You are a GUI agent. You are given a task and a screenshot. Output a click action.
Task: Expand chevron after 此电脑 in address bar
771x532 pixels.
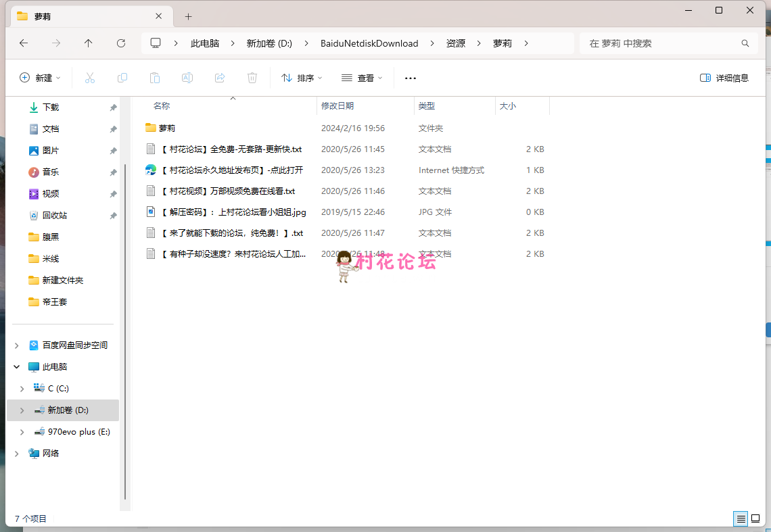coord(232,43)
